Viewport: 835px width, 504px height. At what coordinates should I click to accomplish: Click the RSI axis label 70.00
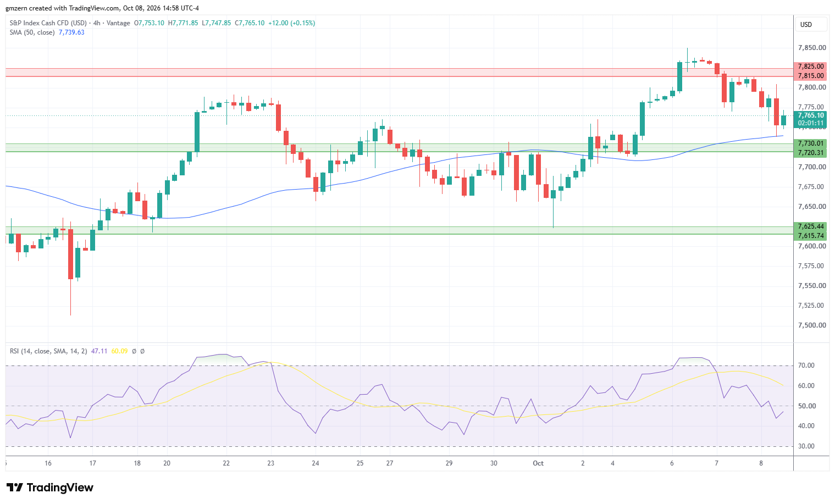coord(806,365)
